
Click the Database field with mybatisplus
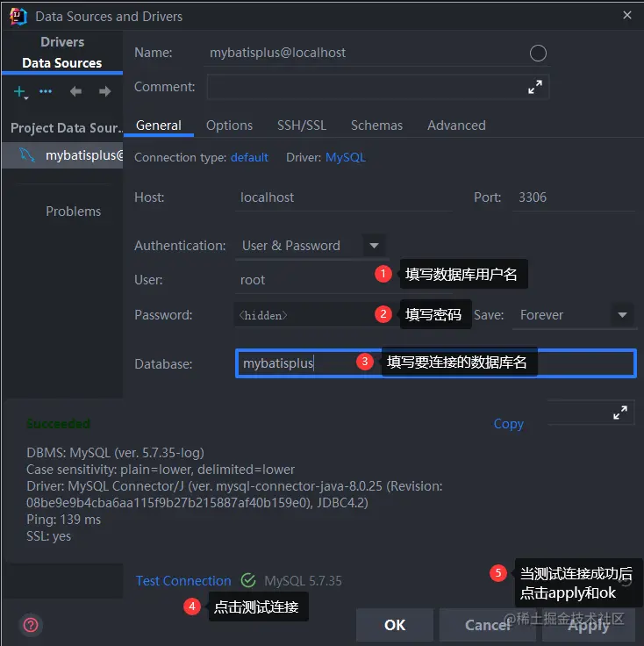coord(436,363)
